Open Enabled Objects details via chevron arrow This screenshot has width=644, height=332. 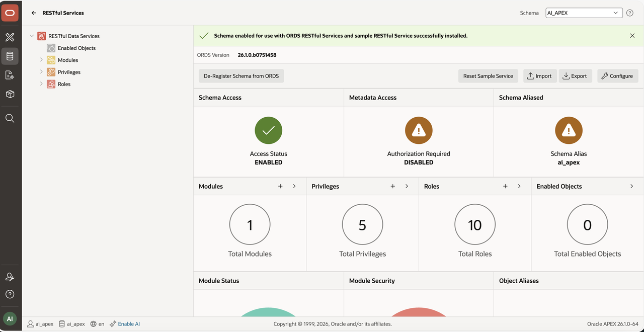coord(632,186)
